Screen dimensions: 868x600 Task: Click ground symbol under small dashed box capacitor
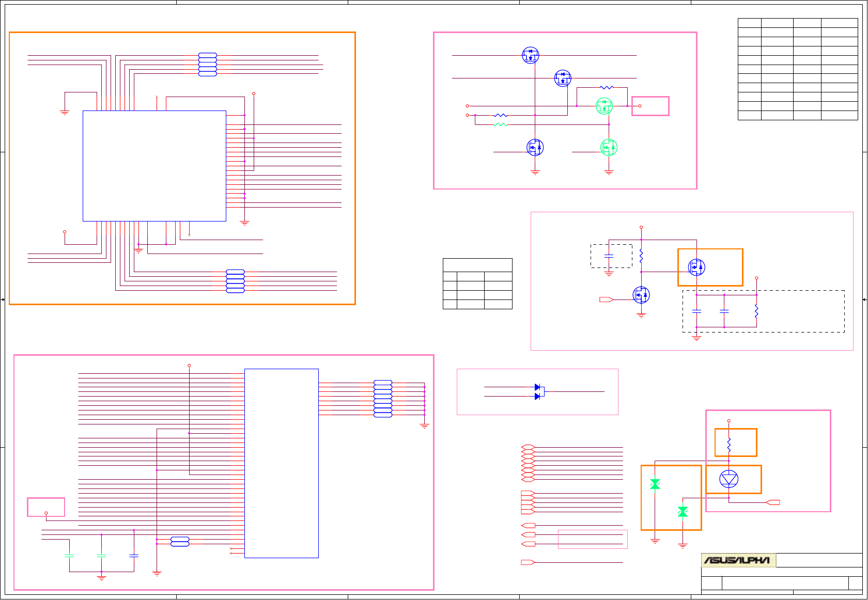click(609, 274)
